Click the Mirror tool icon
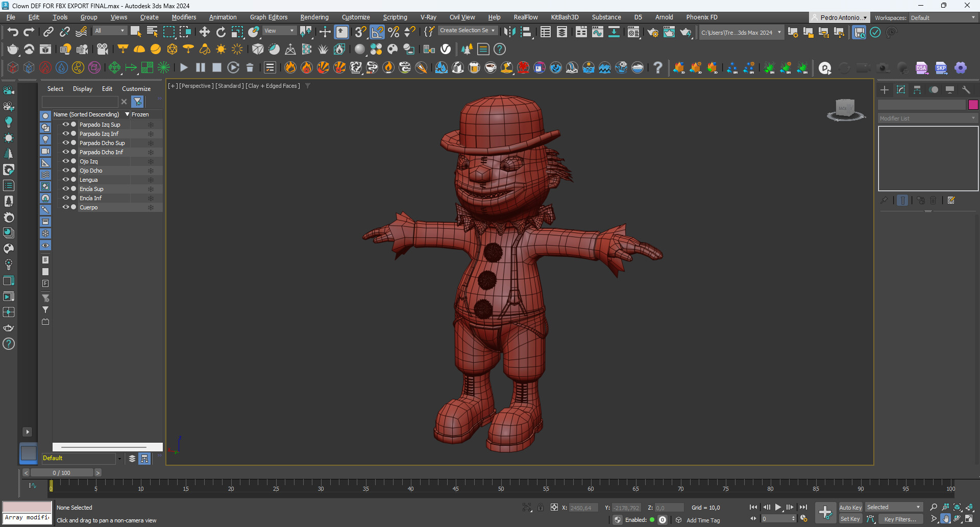Screen dimensions: 980x527 tap(509, 32)
